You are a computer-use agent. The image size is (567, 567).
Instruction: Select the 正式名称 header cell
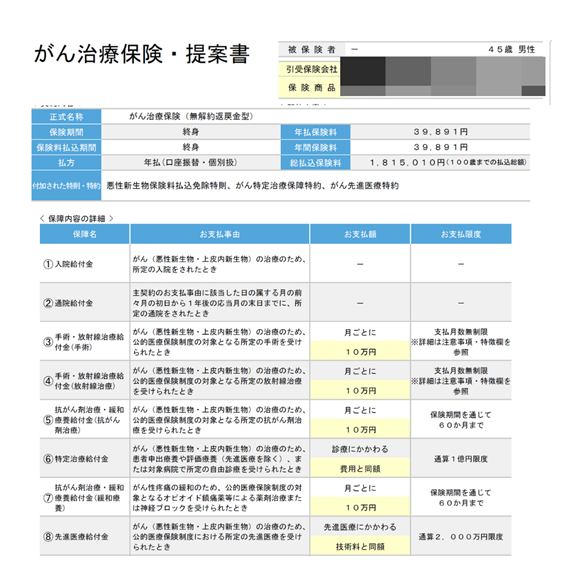[66, 116]
